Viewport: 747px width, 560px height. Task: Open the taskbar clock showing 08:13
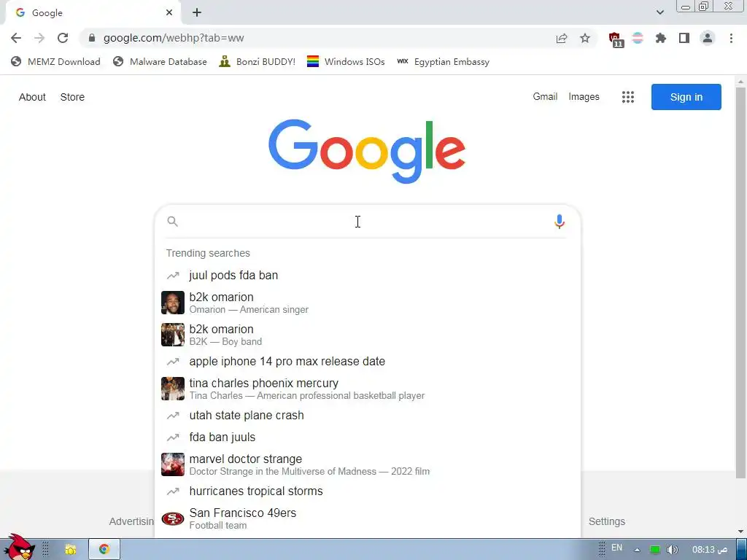point(710,550)
